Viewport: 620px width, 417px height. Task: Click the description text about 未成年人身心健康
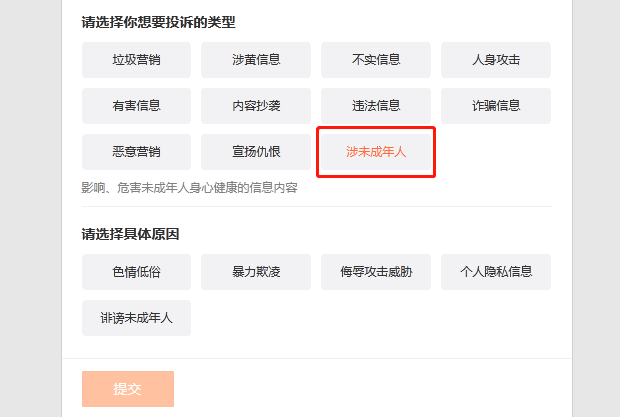[x=189, y=187]
